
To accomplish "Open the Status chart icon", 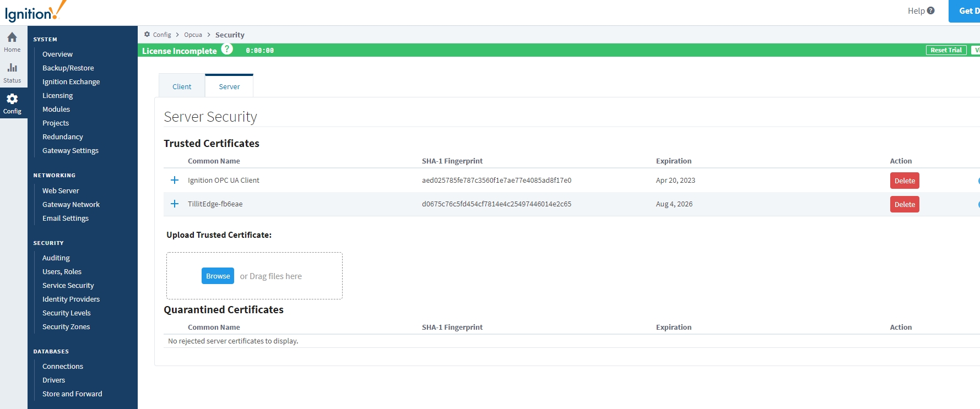I will 12,68.
